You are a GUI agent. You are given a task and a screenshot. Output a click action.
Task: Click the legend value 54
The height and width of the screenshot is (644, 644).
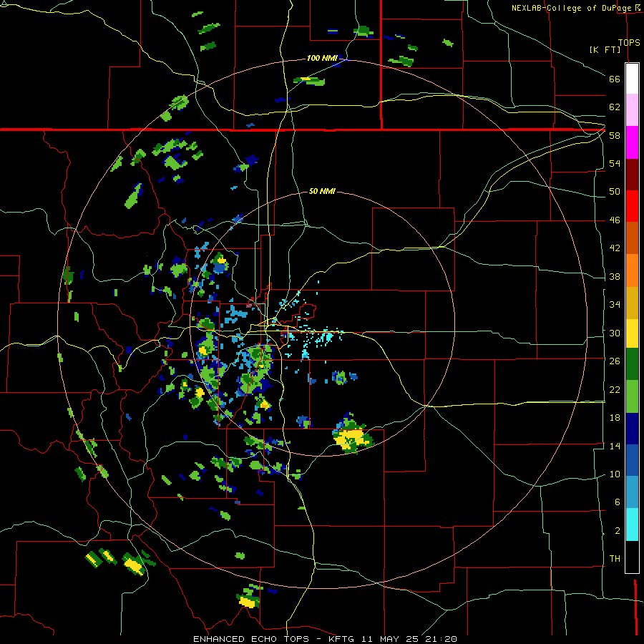(615, 163)
